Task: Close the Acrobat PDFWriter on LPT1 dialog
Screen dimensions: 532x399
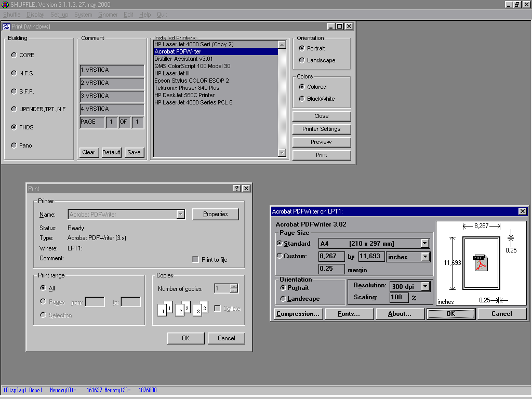Action: 523,211
